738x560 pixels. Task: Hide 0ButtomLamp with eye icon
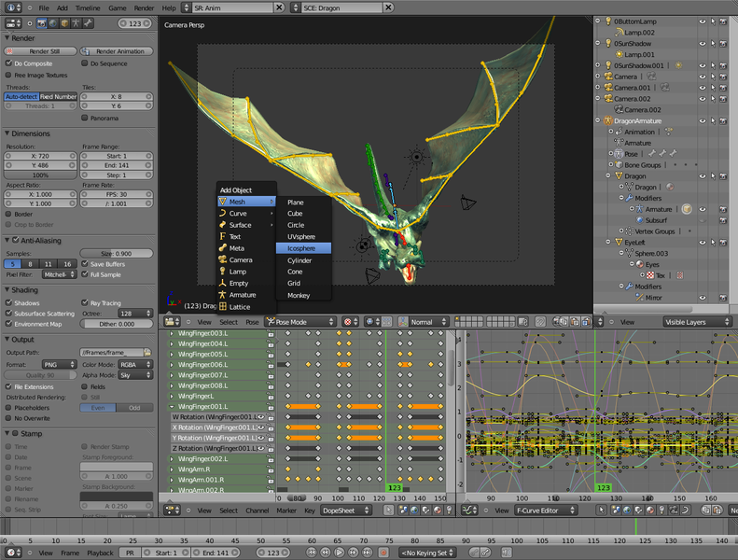coord(703,21)
